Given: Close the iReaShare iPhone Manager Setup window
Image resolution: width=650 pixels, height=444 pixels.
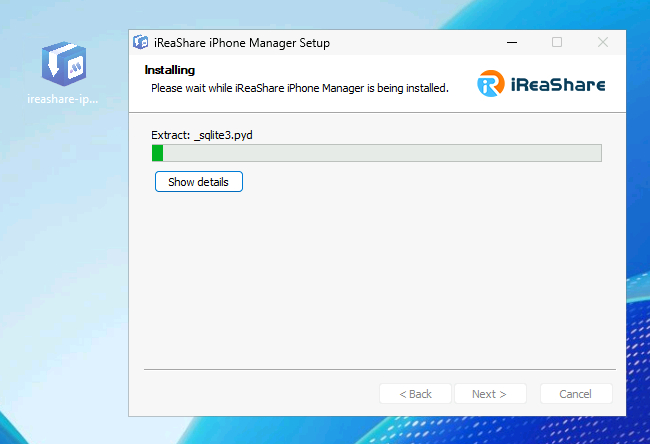Looking at the screenshot, I should [x=603, y=43].
